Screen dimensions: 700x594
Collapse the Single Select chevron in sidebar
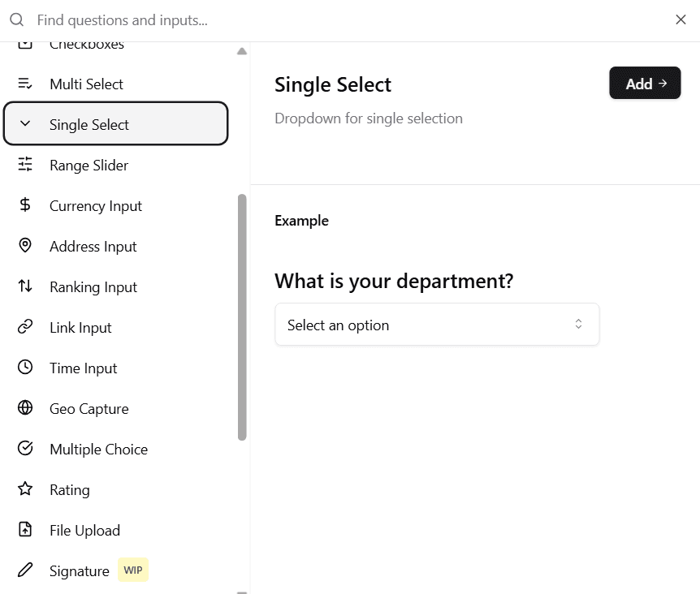coord(24,124)
